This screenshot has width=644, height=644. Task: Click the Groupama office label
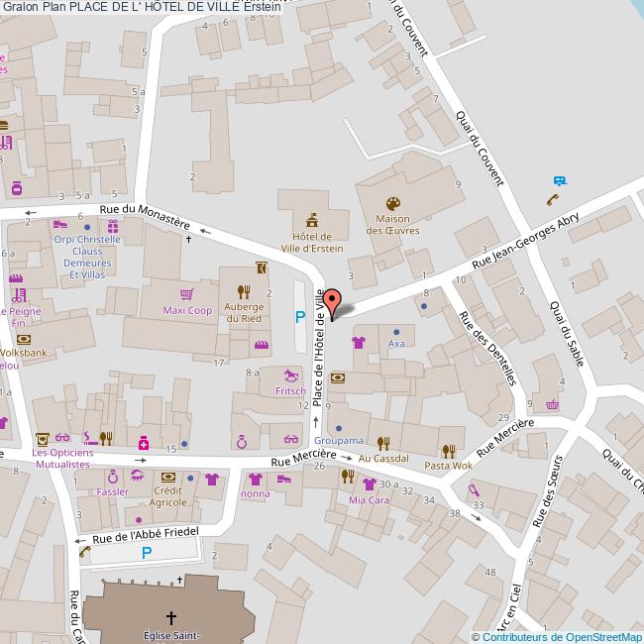coord(339,440)
